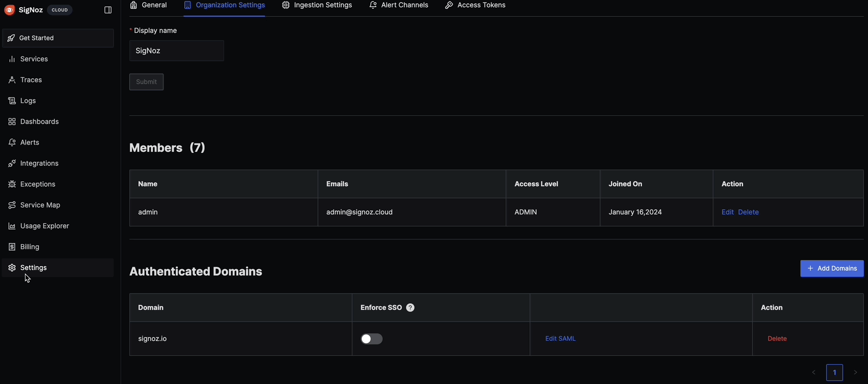Screen dimensions: 868x384
Task: Click the Access Tokens key icon
Action: click(449, 5)
